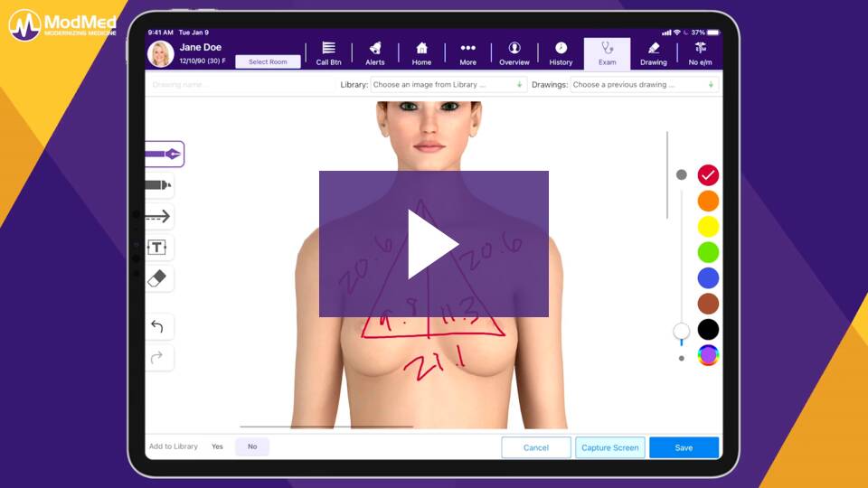Click the stroke width slider handle
Screen dimensions: 868x488
[682, 331]
